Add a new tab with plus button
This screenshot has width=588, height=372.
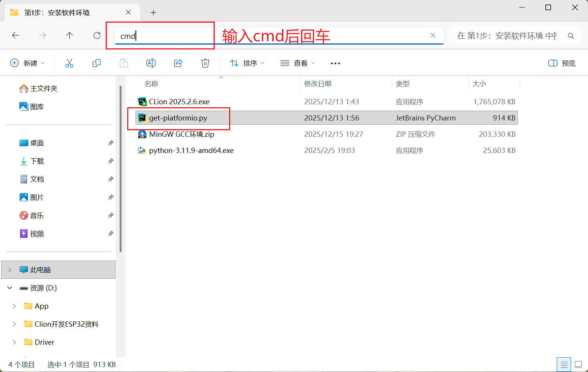pos(153,12)
